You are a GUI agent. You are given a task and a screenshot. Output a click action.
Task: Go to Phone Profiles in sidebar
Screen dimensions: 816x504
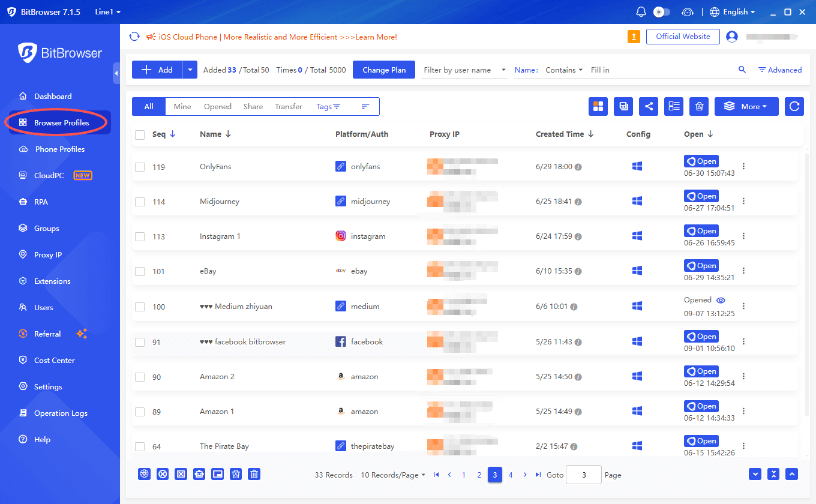59,149
